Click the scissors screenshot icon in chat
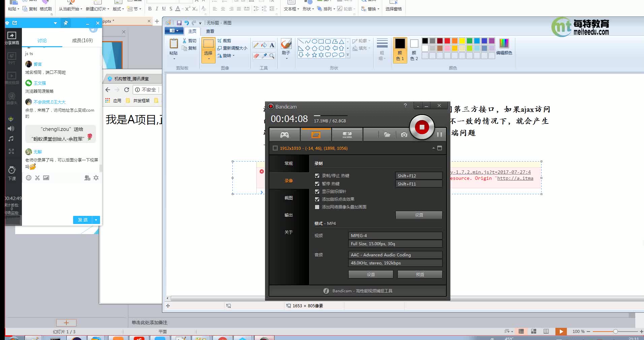The width and height of the screenshot is (644, 340). click(37, 178)
